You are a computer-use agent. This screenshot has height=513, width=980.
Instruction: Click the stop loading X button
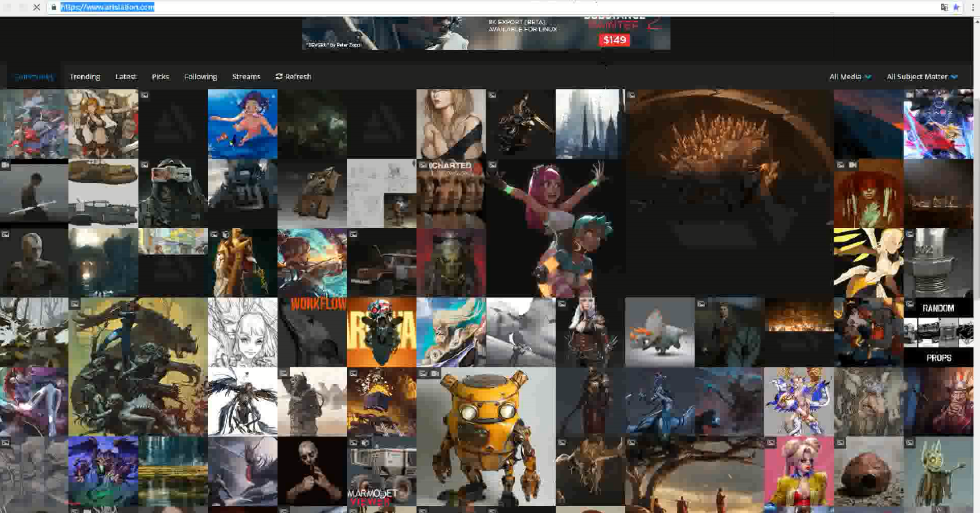click(x=37, y=7)
